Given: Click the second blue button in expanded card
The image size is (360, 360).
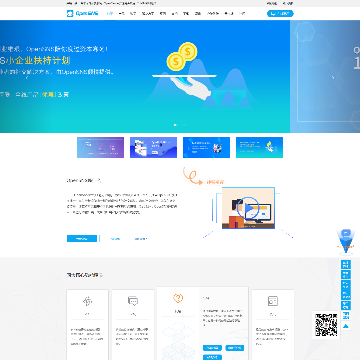Looking at the screenshot, I should click(x=235, y=348).
